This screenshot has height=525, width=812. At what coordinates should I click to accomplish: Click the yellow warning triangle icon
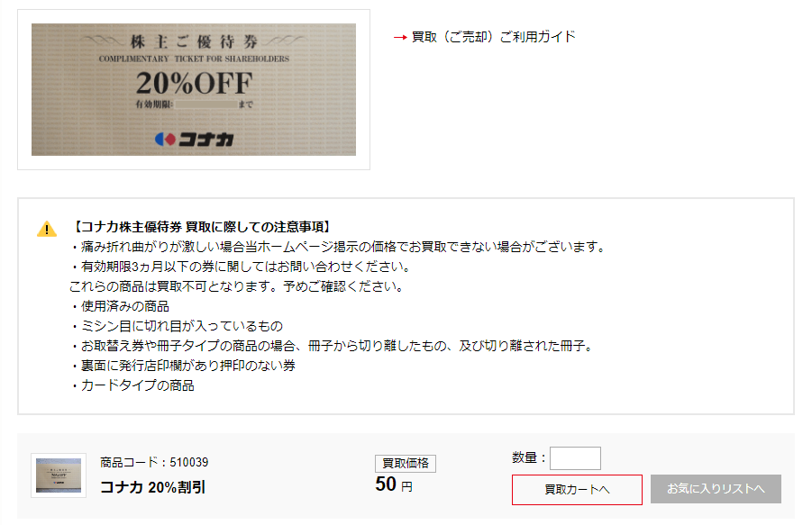point(47,229)
